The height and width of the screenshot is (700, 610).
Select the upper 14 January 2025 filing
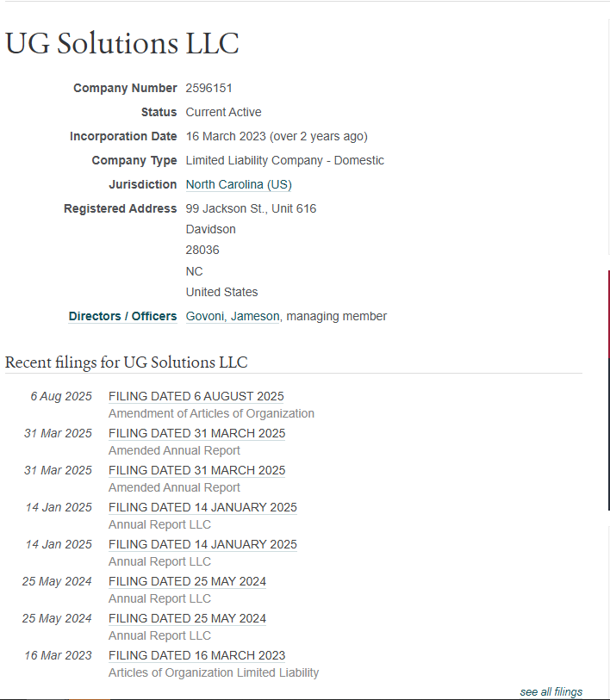(202, 508)
